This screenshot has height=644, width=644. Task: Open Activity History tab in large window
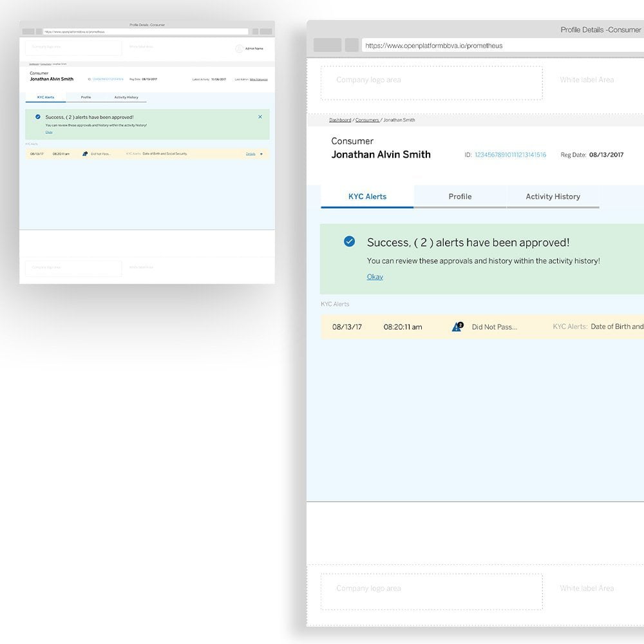[553, 196]
